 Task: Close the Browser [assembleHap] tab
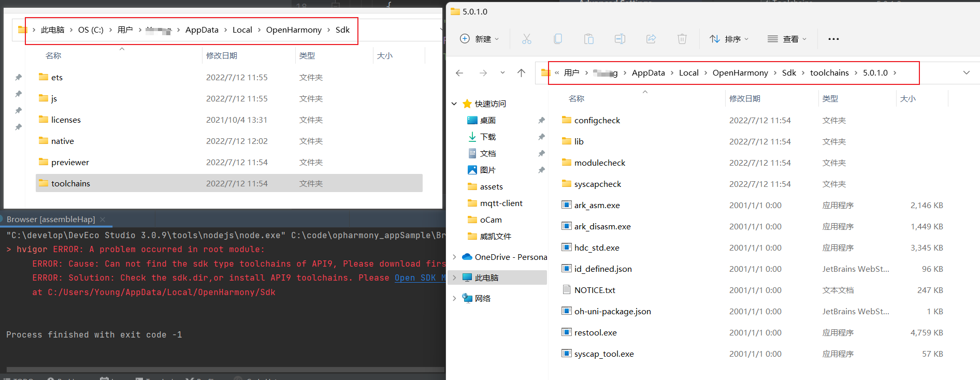click(x=103, y=220)
